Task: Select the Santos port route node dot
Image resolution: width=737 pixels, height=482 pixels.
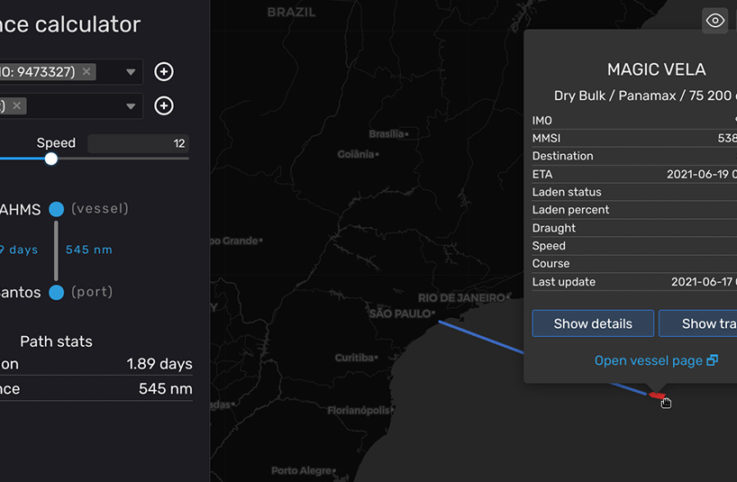Action: coord(56,292)
